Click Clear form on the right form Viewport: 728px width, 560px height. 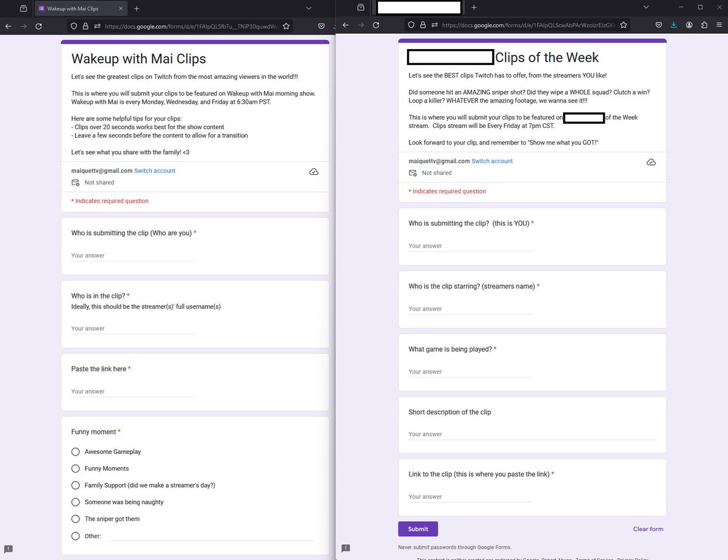(x=648, y=529)
